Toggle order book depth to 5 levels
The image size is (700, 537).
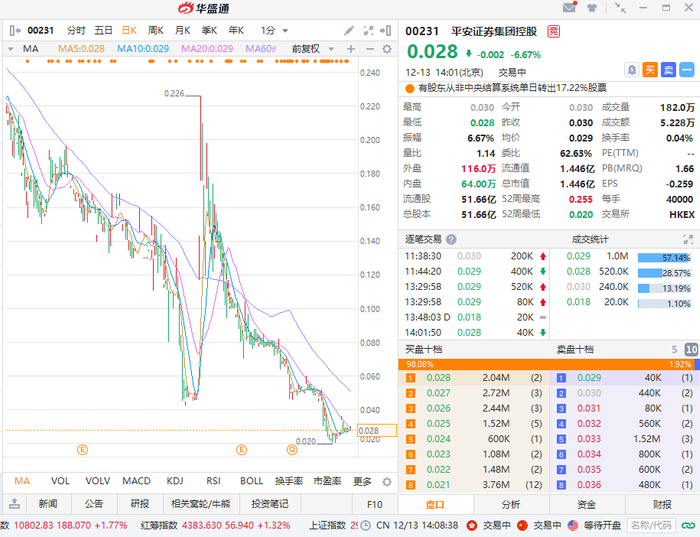(x=674, y=350)
